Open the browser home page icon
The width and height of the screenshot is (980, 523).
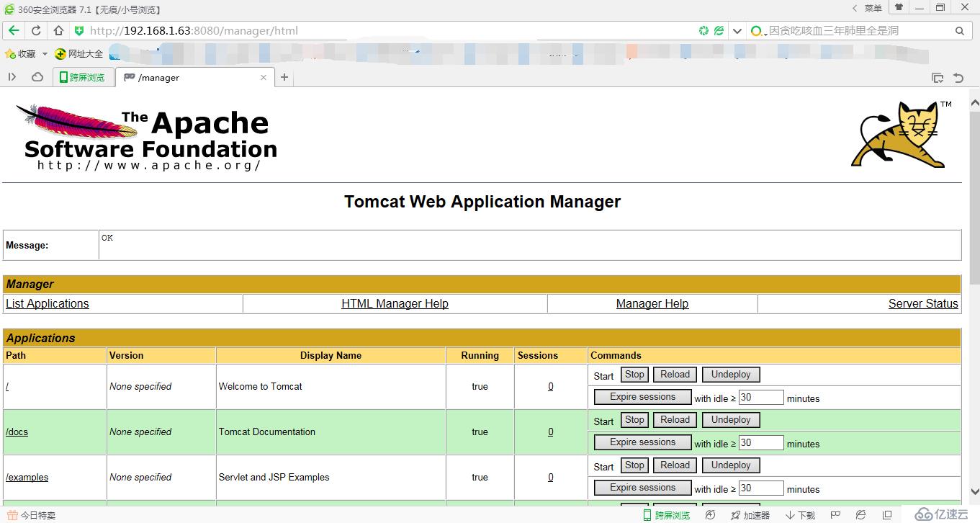pyautogui.click(x=59, y=31)
